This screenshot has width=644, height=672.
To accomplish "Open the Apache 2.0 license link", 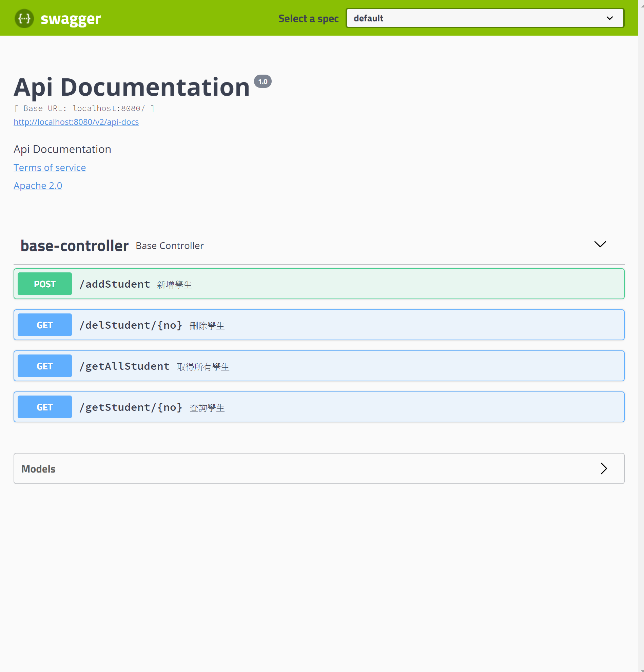I will coord(38,186).
